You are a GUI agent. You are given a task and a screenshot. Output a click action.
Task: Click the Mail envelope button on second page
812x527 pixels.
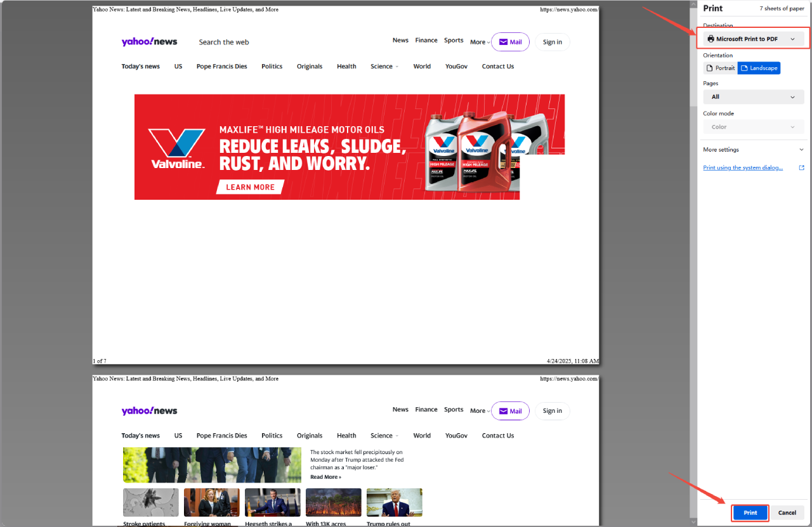click(x=510, y=411)
